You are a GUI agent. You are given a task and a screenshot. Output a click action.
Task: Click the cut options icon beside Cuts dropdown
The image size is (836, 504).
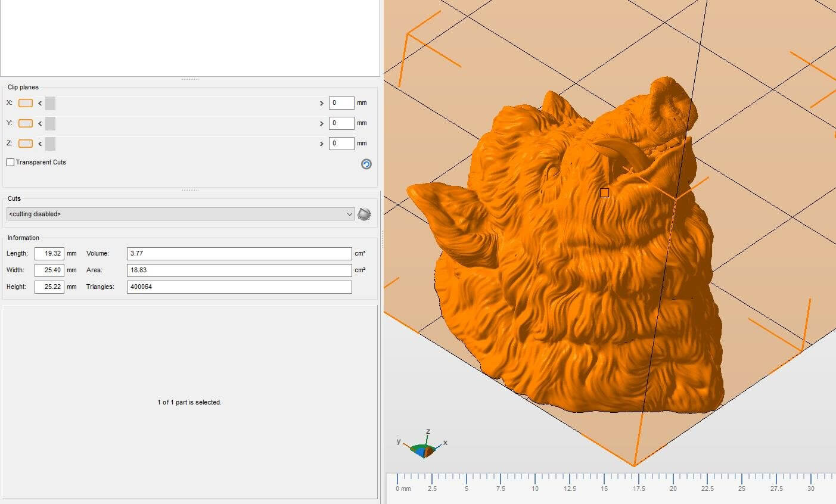(365, 214)
